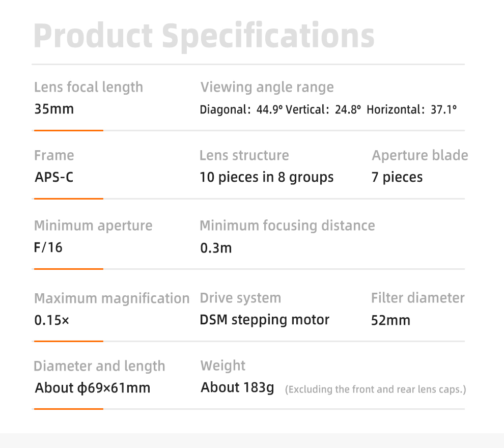Select the 52mm filter diameter value
The image size is (504, 448).
[390, 321]
